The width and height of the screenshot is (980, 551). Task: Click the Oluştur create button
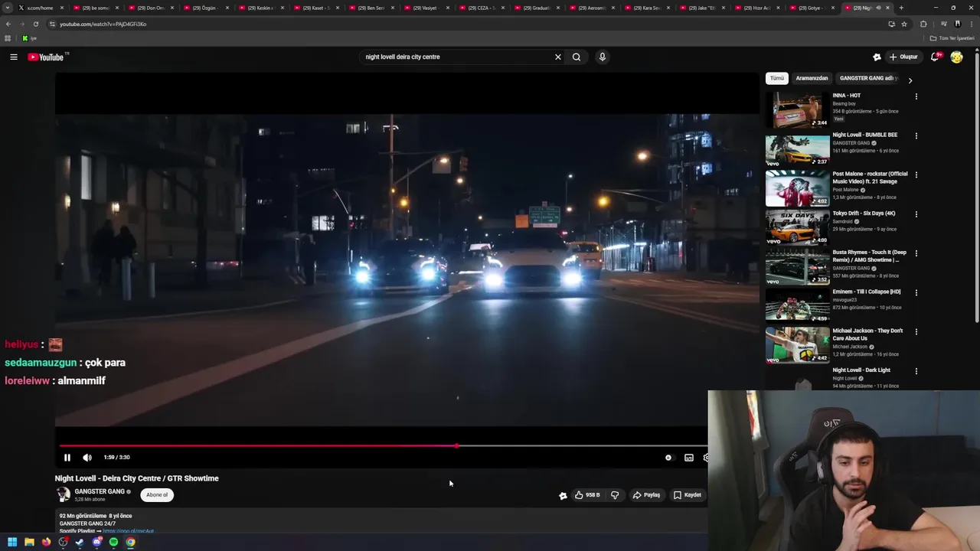point(903,57)
